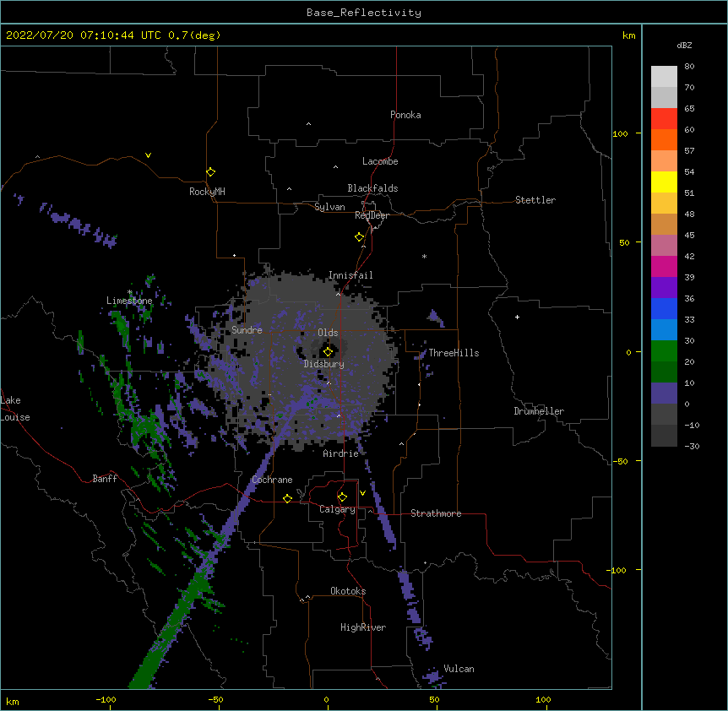The image size is (728, 711).
Task: Select the Sylvan label
Action: pyautogui.click(x=329, y=207)
